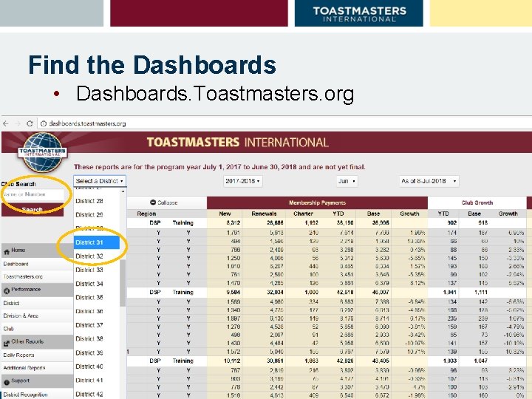532x399 pixels.
Task: Select District 28 from the list
Action: 97,201
